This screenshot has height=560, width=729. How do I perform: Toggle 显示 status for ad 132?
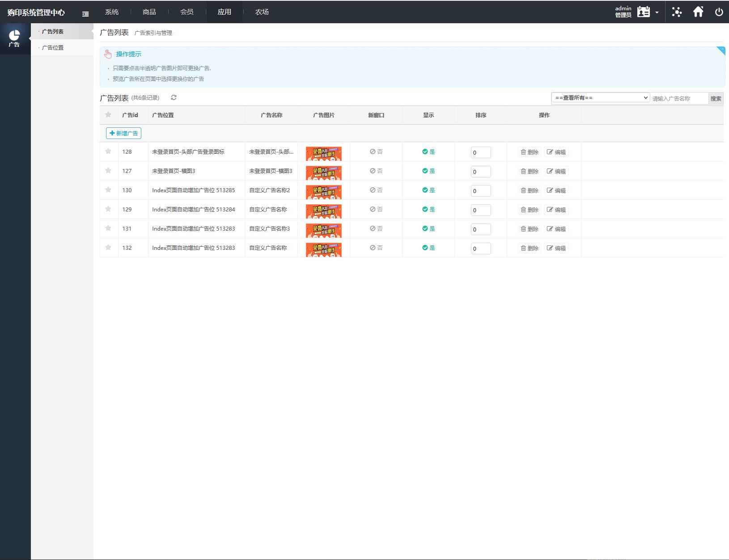coord(428,248)
